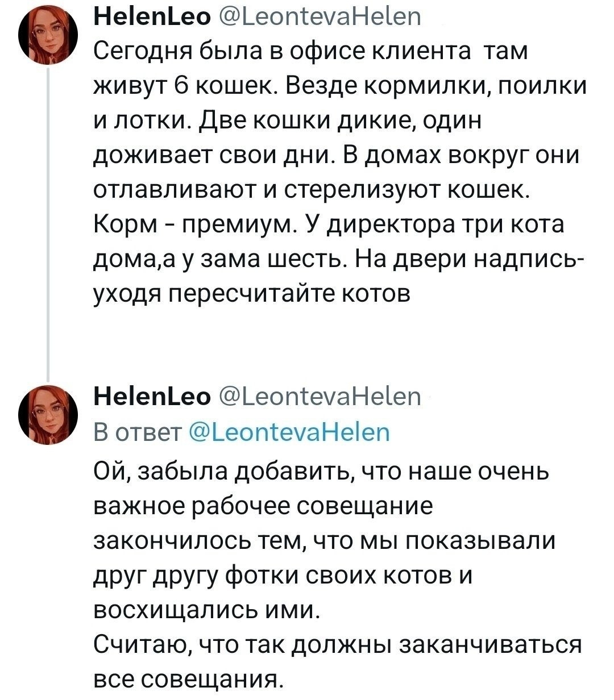
Task: Click the text "важное рабочее совещание"
Action: coord(262,506)
